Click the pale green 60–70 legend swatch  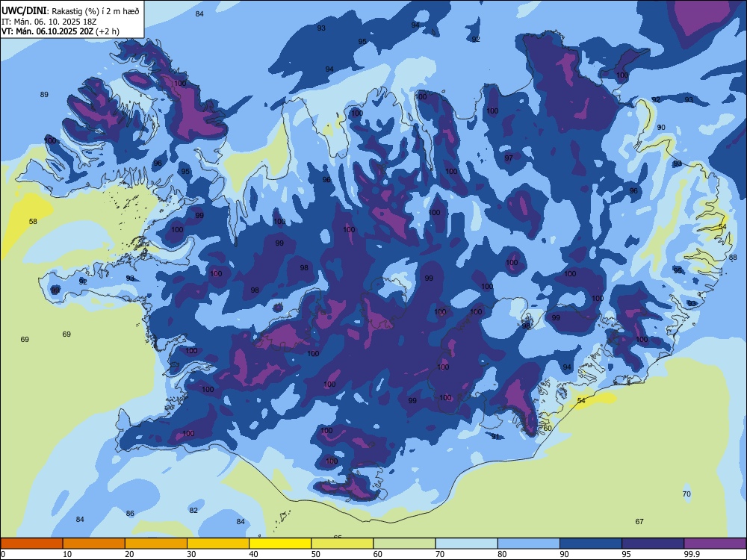(x=404, y=544)
